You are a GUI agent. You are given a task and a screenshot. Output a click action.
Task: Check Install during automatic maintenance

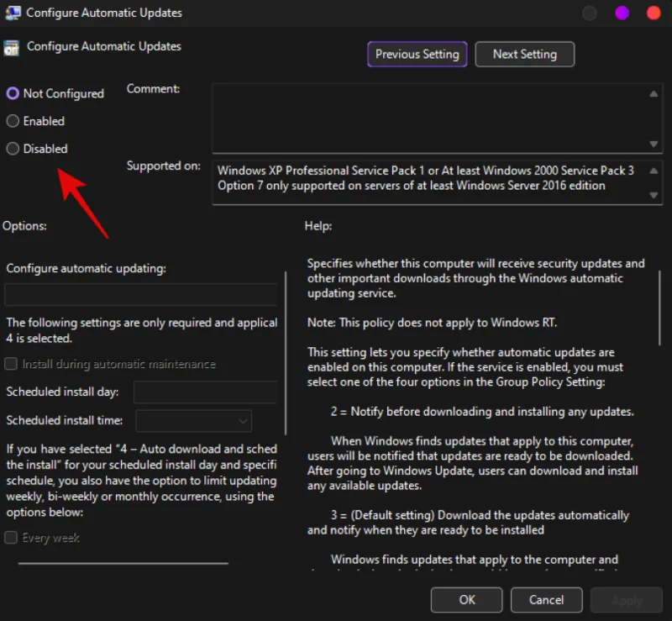(11, 364)
